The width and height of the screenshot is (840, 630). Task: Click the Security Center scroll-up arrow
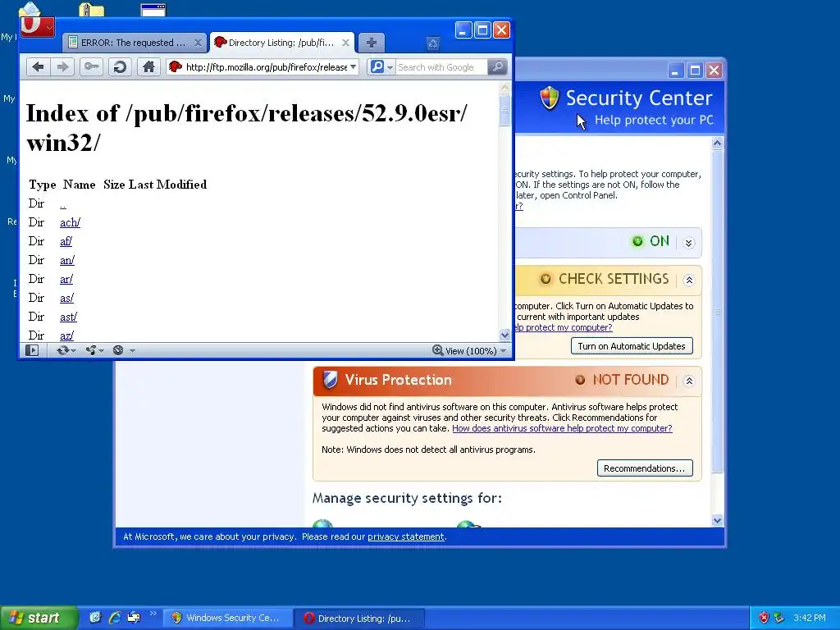click(x=717, y=143)
